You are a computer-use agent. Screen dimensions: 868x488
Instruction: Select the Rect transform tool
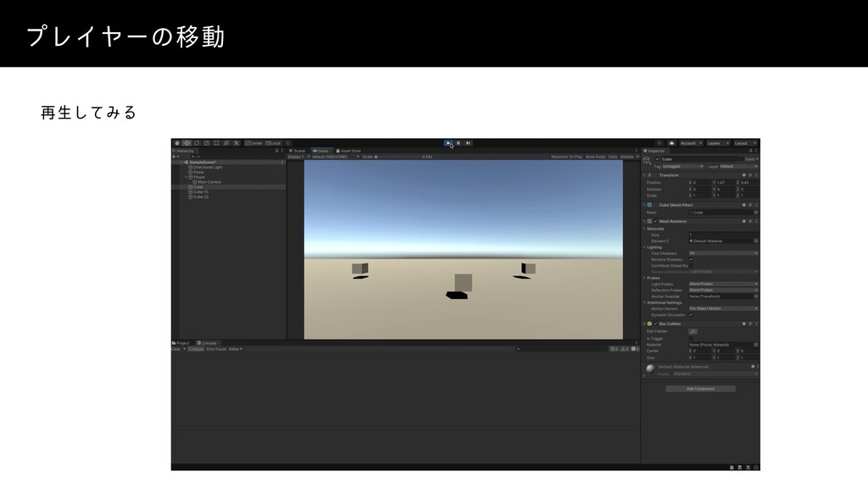(216, 143)
